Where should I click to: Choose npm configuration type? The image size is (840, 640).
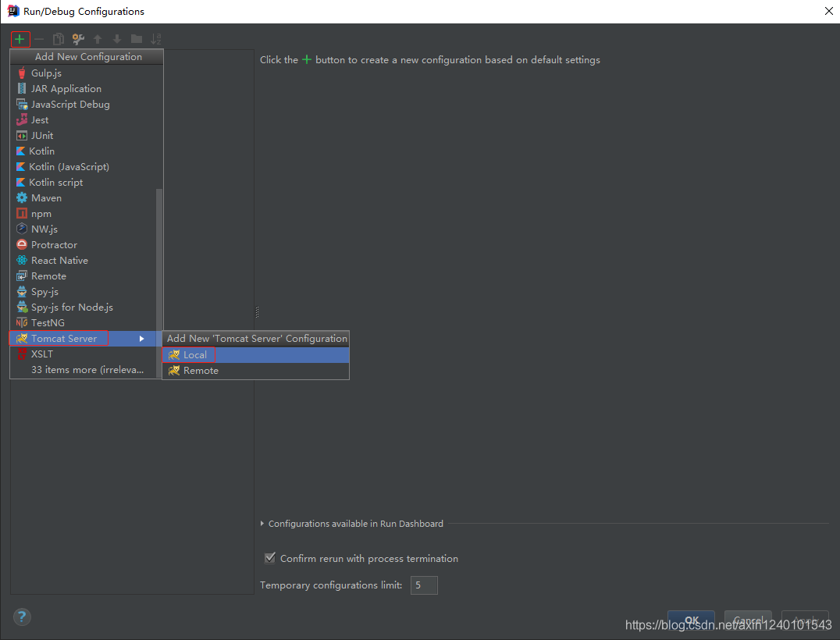click(x=83, y=213)
